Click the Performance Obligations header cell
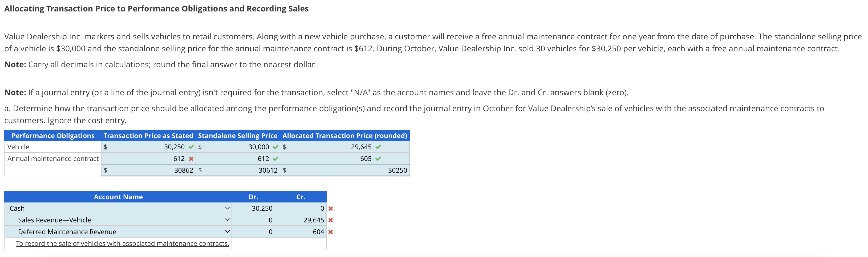The image size is (868, 257). click(52, 136)
